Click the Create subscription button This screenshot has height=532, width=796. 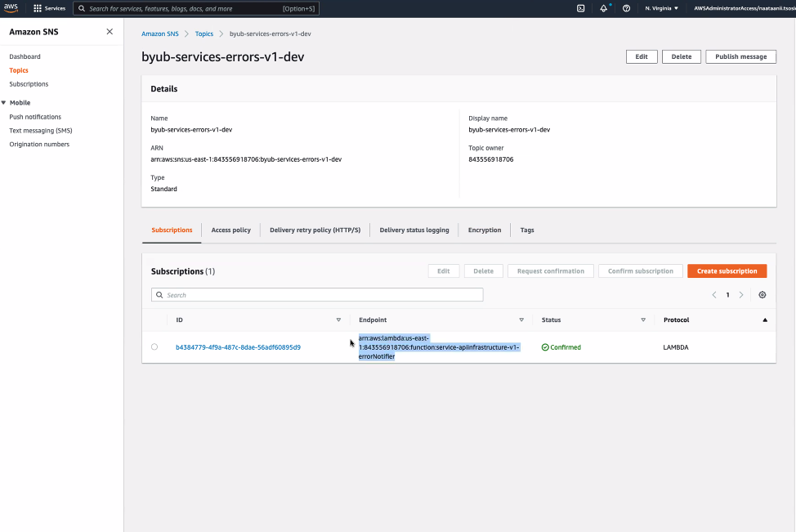[x=727, y=271]
